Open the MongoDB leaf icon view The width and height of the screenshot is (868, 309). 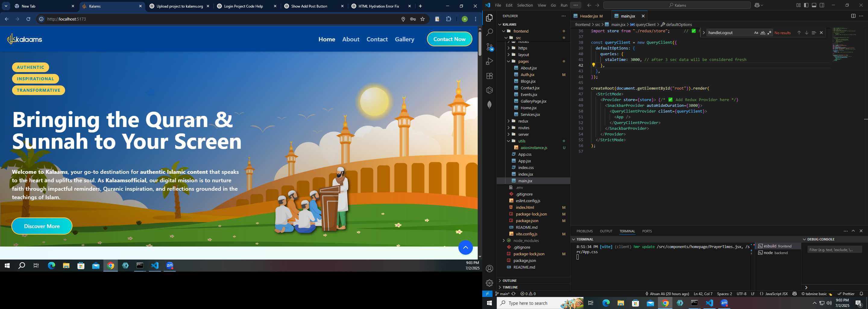pyautogui.click(x=489, y=105)
